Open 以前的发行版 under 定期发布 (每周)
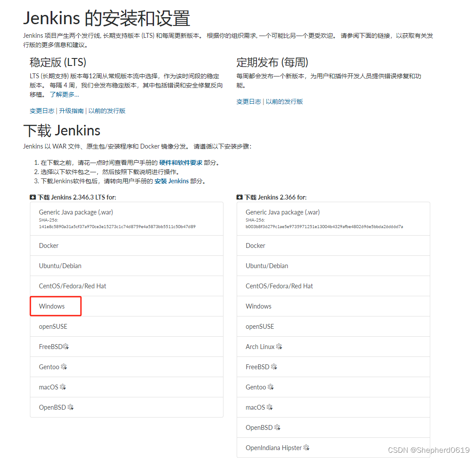Viewport: 476px width, 458px height. (x=284, y=102)
